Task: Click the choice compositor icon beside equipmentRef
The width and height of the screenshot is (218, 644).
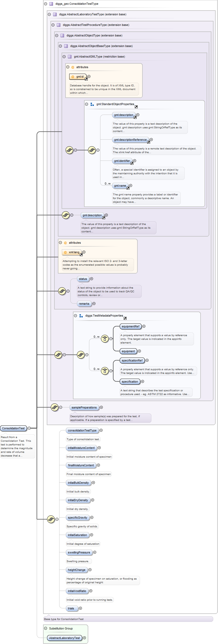Action: click(x=105, y=339)
